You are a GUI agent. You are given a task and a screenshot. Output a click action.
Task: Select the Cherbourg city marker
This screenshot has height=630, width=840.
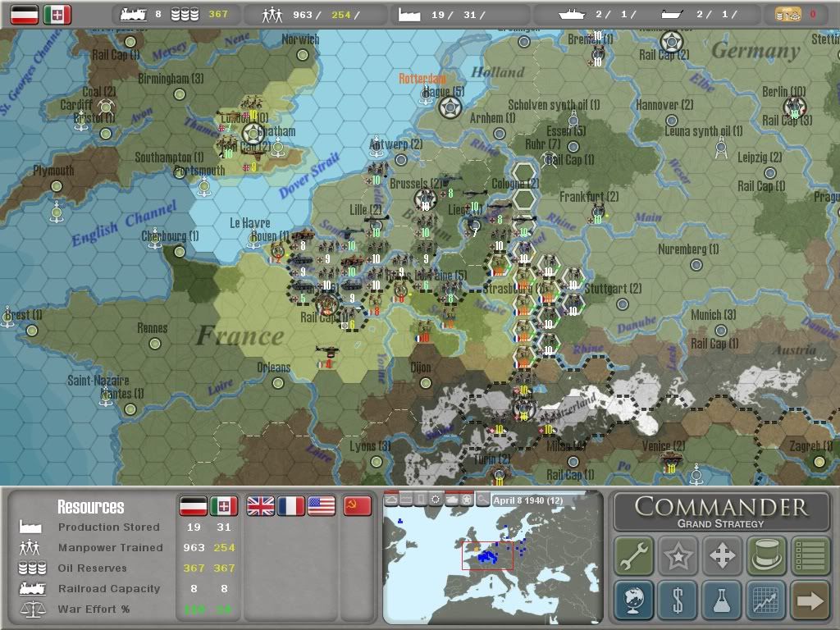(180, 251)
